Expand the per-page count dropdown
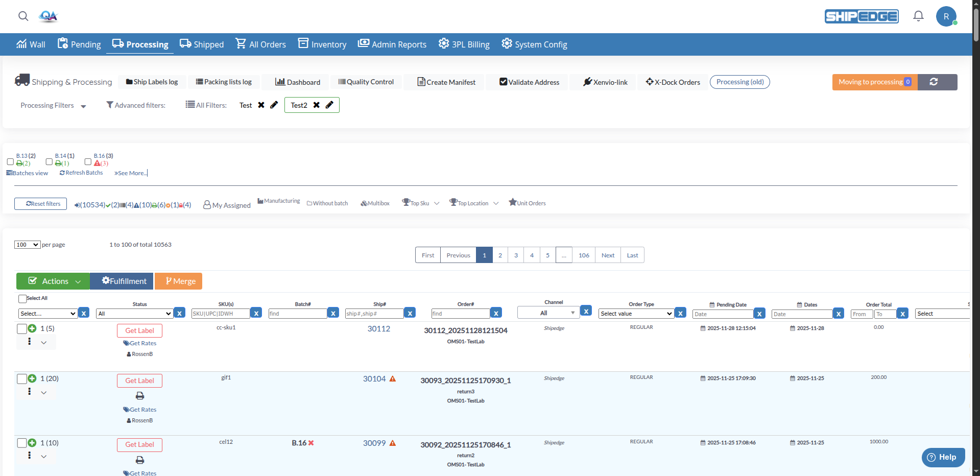980x476 pixels. 27,245
